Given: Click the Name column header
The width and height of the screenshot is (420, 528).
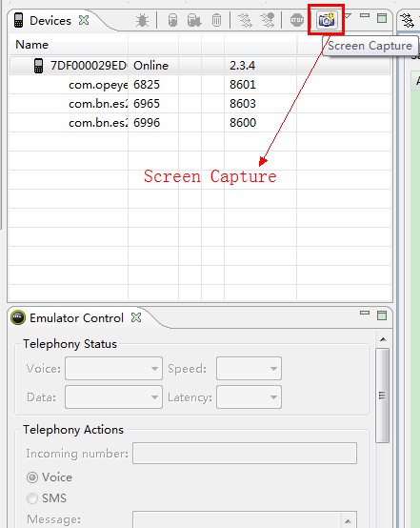Looking at the screenshot, I should (69, 45).
